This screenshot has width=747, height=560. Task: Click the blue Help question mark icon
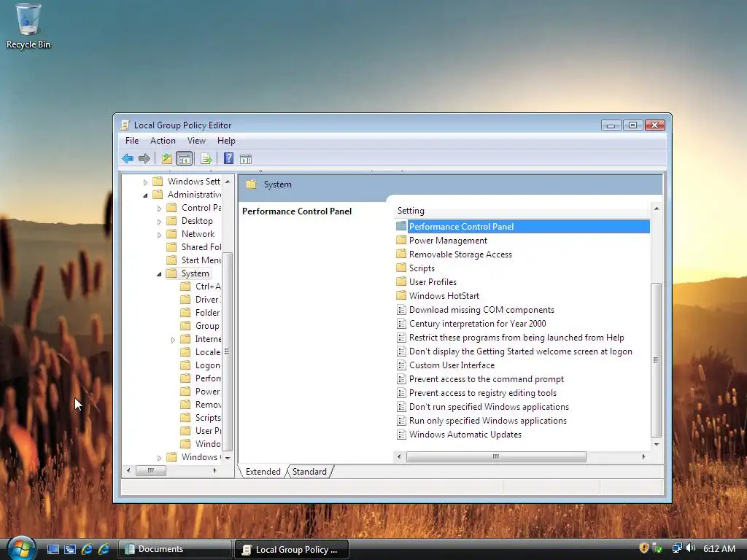[228, 158]
